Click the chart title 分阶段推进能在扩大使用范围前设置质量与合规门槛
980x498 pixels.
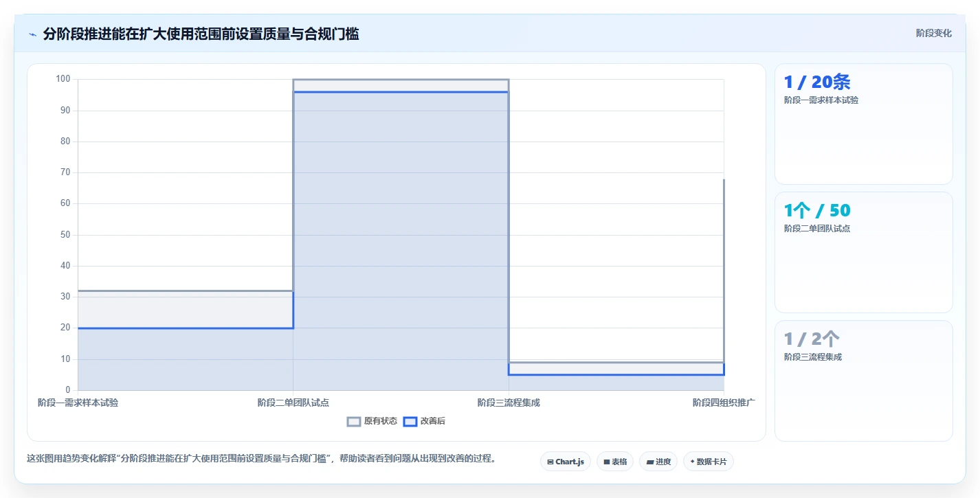[x=201, y=34]
